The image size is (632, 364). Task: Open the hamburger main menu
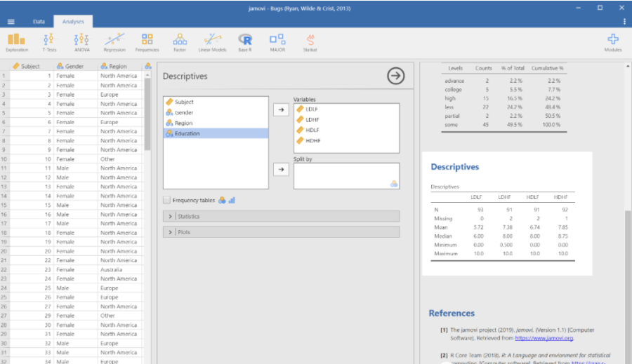[x=11, y=22]
